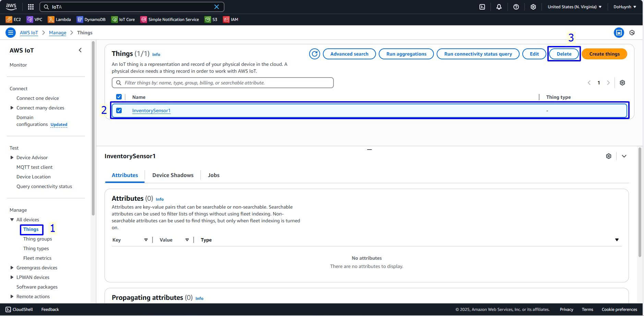
Task: Toggle the select-all things checkbox
Action: 119,97
